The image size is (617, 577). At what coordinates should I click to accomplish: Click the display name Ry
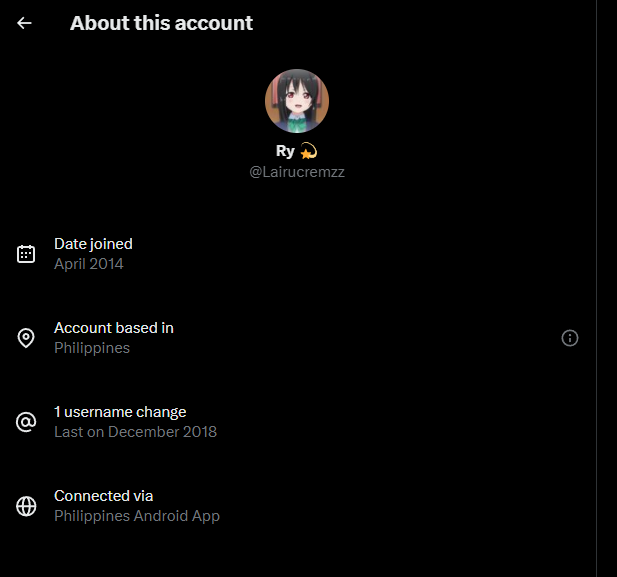pyautogui.click(x=285, y=151)
